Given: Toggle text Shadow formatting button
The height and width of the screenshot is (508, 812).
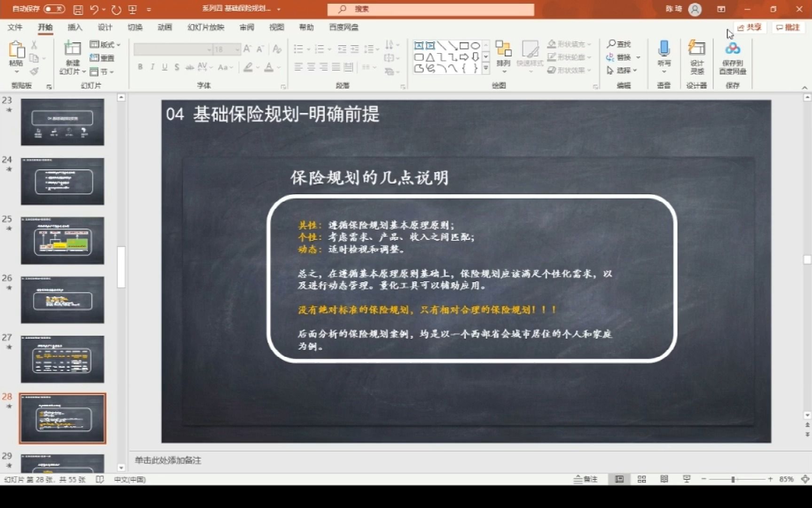Looking at the screenshot, I should tap(177, 67).
